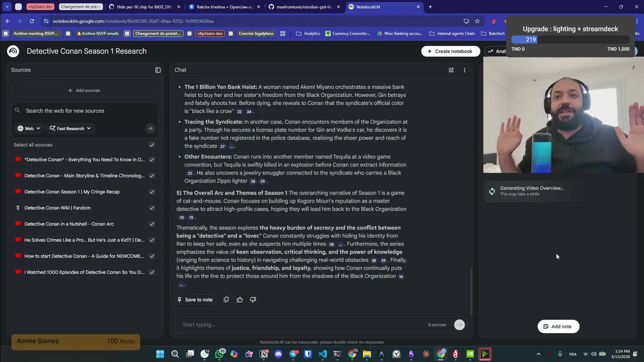Uncheck Everything You Need To Know source
Screen dimensions: 644x362
(x=152, y=159)
